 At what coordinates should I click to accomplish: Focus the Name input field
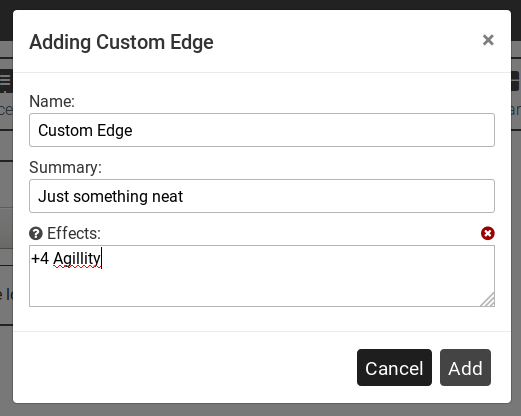click(262, 130)
